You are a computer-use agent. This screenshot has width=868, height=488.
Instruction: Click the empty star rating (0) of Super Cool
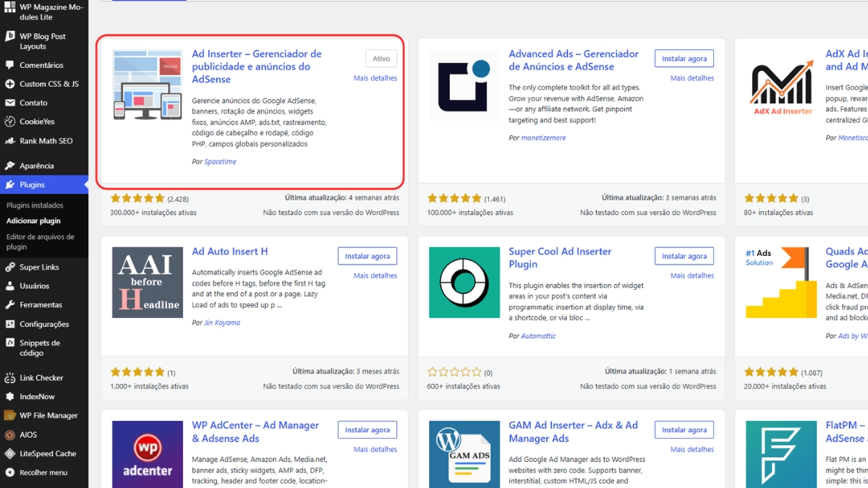coord(454,372)
